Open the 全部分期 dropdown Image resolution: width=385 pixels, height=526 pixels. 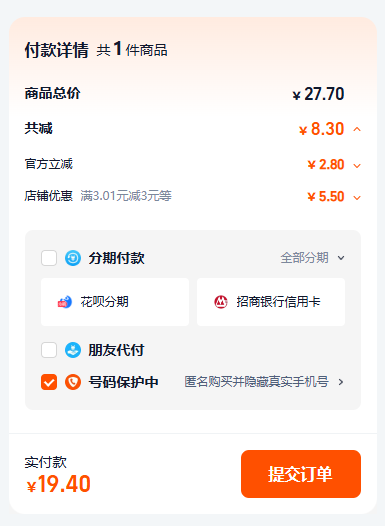[x=313, y=258]
